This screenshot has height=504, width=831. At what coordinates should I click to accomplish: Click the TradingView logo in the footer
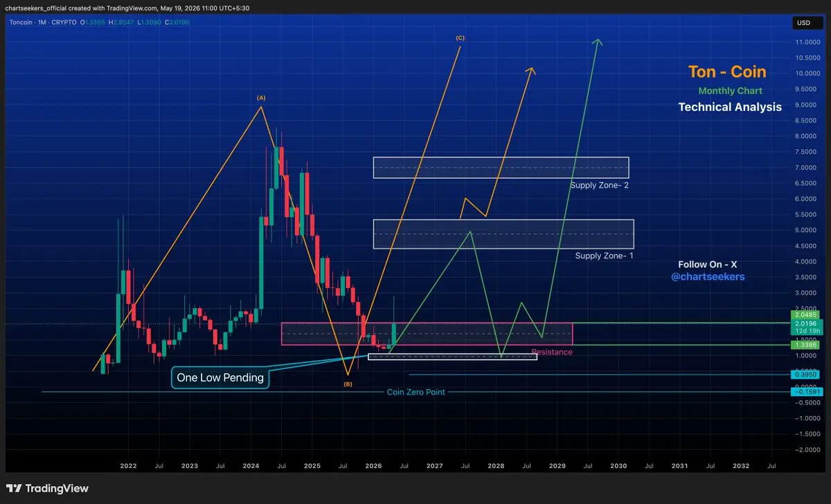48,488
